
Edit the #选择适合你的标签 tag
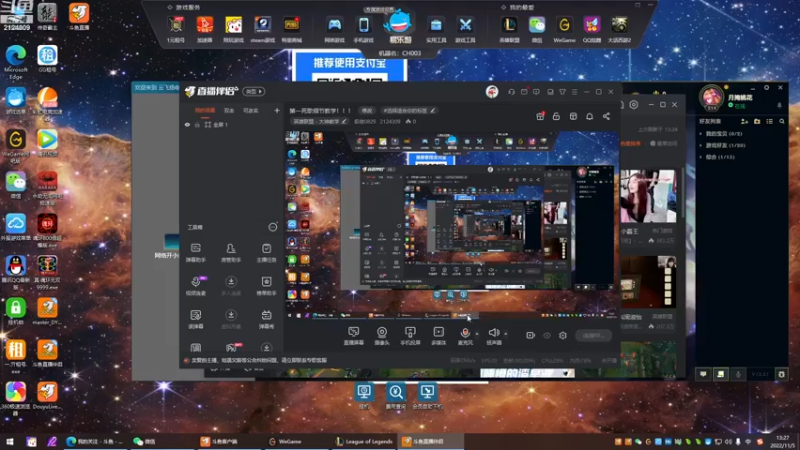(409, 110)
